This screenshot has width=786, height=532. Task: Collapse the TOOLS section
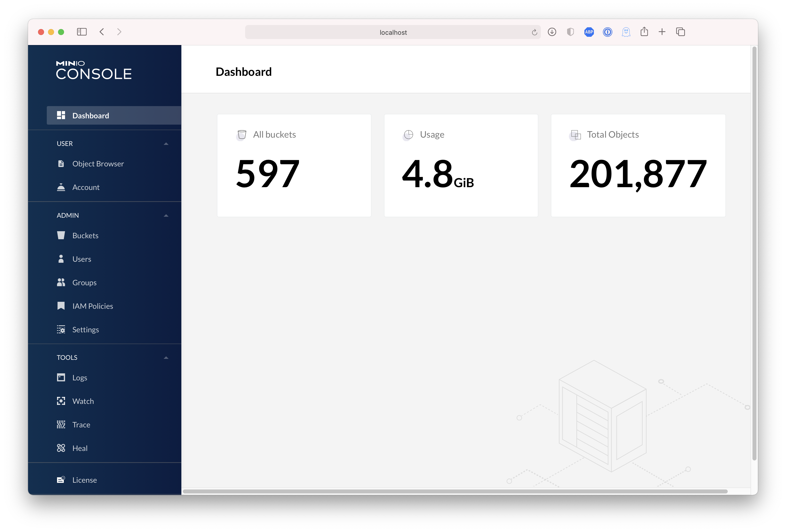(x=166, y=357)
